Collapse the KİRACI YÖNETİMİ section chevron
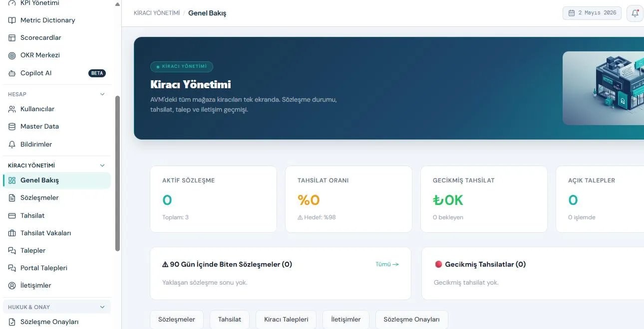 102,165
